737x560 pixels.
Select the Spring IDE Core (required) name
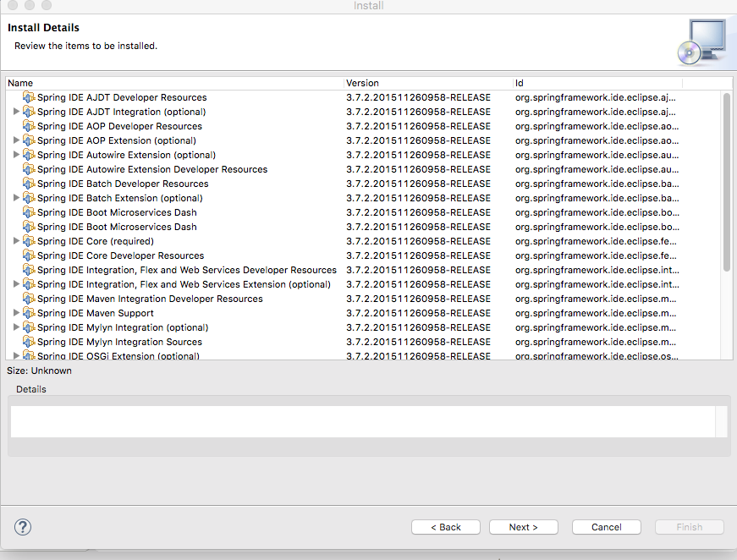96,241
